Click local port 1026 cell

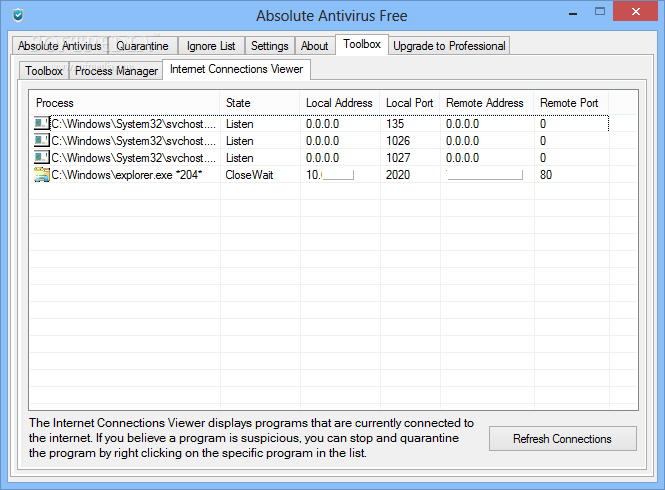point(398,141)
